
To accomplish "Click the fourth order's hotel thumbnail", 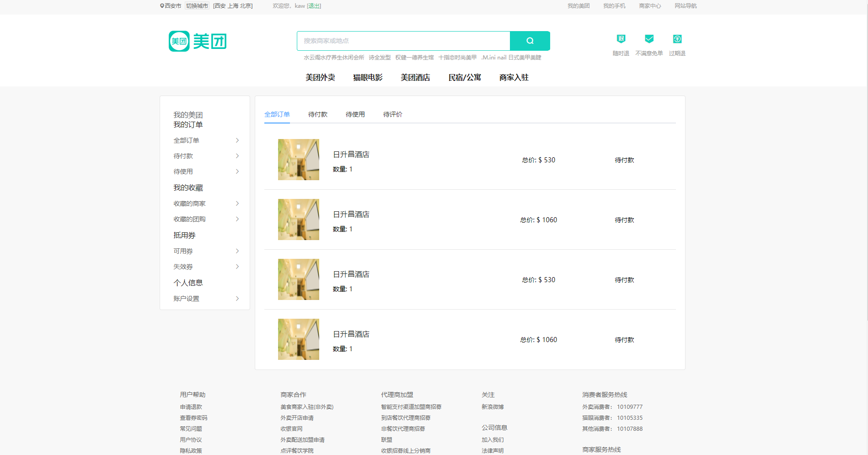I will [x=299, y=339].
